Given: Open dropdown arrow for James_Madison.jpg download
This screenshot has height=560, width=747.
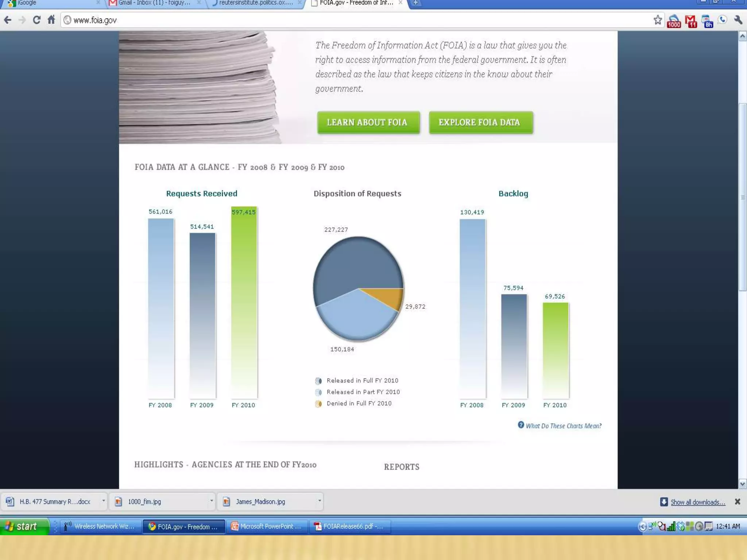Looking at the screenshot, I should point(319,501).
